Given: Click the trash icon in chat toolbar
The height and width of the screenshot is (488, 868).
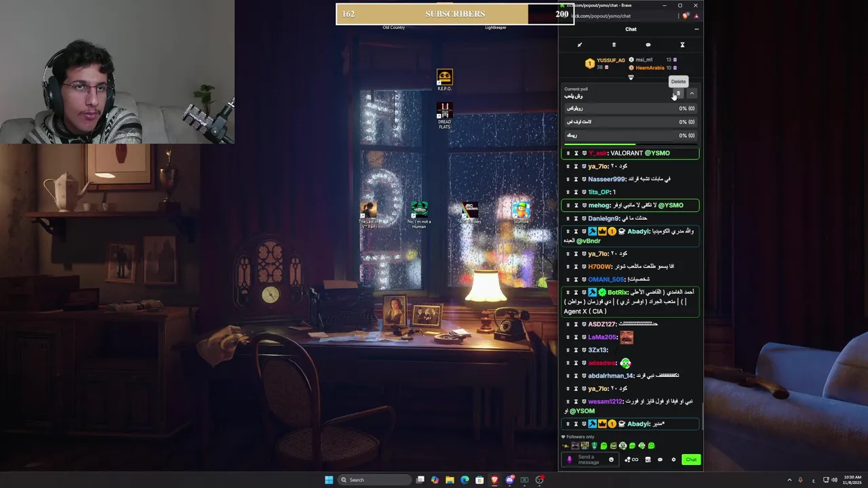Looking at the screenshot, I should coord(614,45).
